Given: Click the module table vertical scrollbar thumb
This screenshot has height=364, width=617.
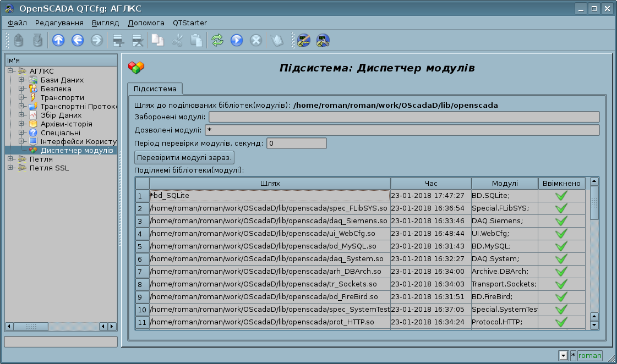Looking at the screenshot, I should click(x=594, y=203).
